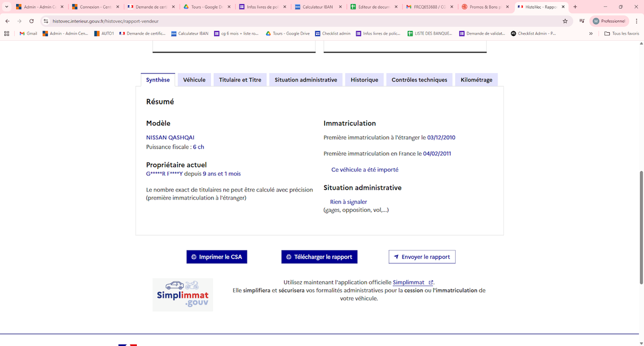Click the Simplimmat.gouv logo image
Image resolution: width=644 pixels, height=346 pixels.
(x=182, y=295)
